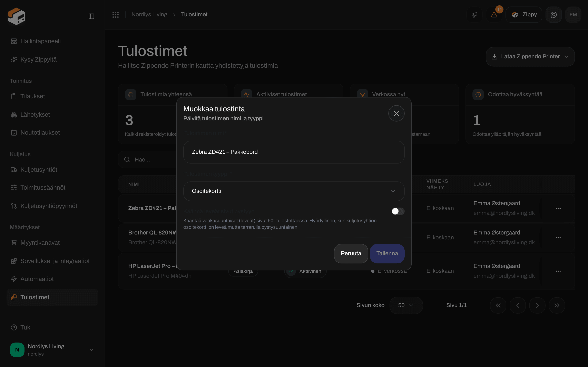Click the printer name input field

point(294,152)
